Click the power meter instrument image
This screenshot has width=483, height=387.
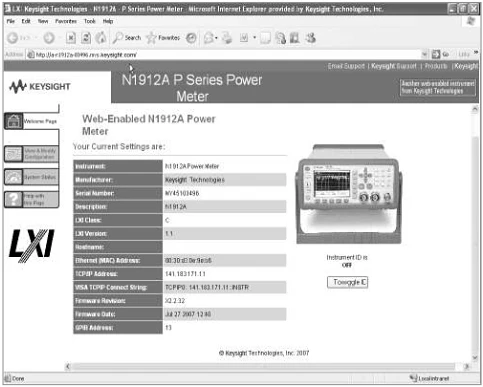point(349,194)
